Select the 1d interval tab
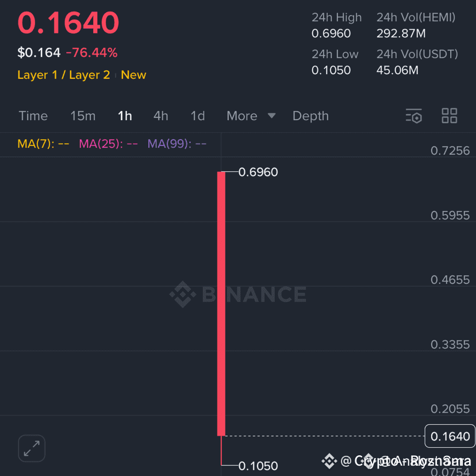The width and height of the screenshot is (476, 476). pos(198,116)
